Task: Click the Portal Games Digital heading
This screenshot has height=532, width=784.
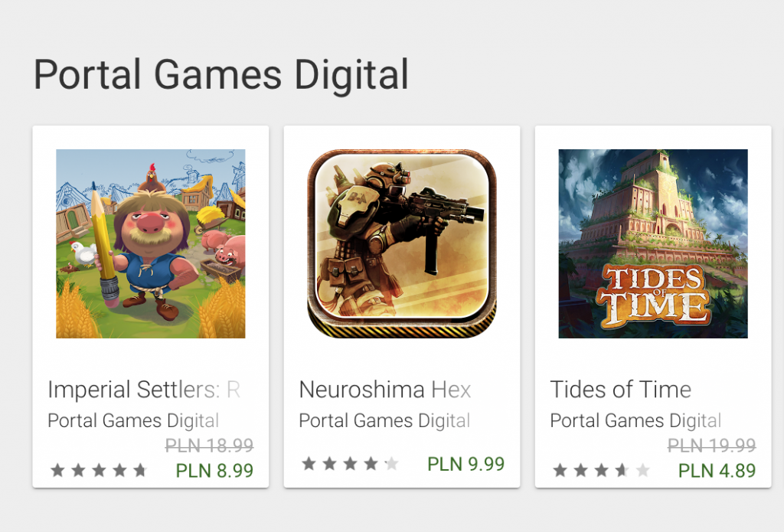Action: click(221, 75)
